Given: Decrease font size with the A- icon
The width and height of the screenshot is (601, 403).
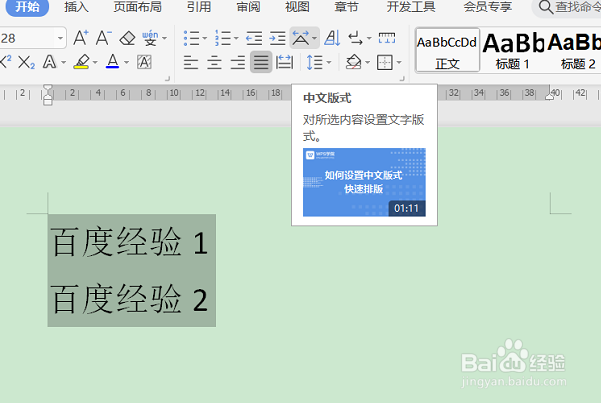Looking at the screenshot, I should [103, 38].
